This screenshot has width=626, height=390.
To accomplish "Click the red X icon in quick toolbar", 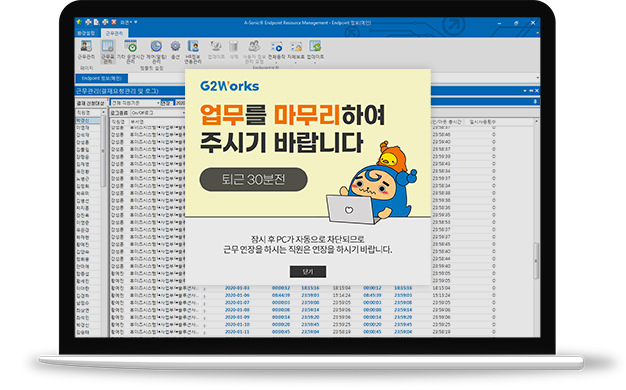I will point(114,22).
